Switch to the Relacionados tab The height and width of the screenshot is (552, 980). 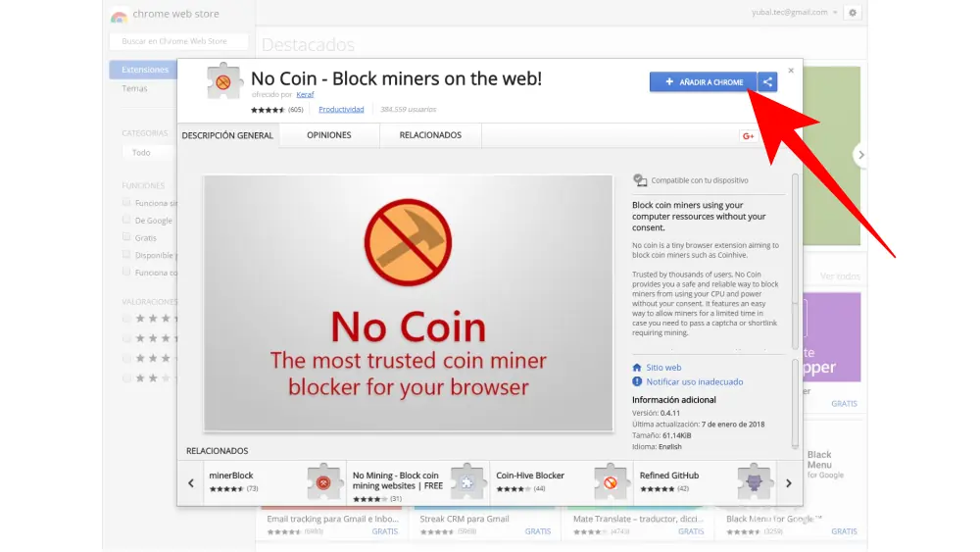[x=430, y=135]
